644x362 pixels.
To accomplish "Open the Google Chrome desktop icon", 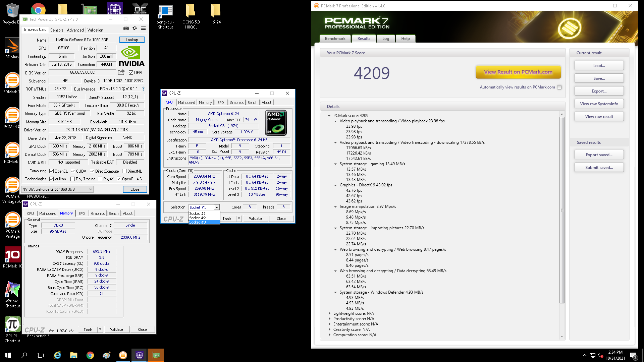I will pyautogui.click(x=38, y=9).
